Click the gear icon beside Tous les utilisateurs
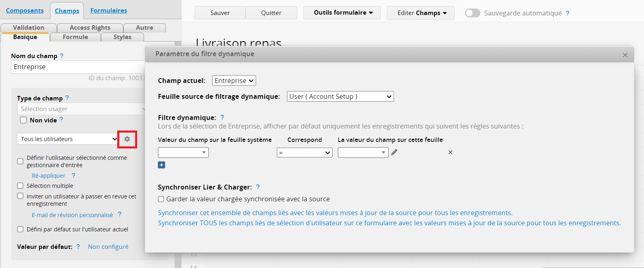 coord(127,139)
